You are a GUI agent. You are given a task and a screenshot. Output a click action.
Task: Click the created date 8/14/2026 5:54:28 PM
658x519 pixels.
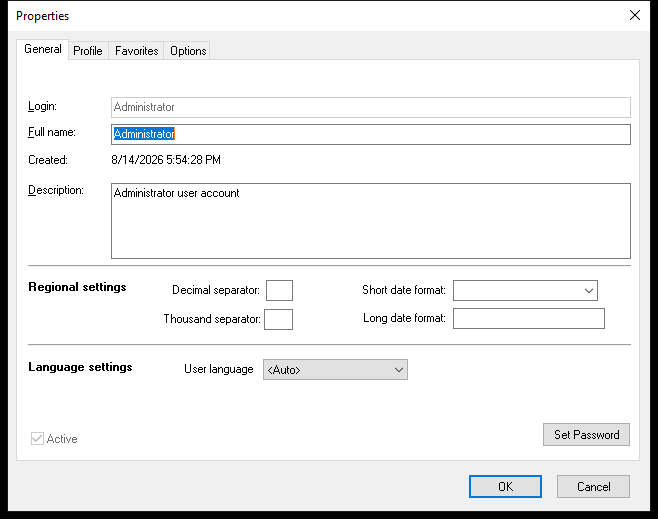point(166,160)
